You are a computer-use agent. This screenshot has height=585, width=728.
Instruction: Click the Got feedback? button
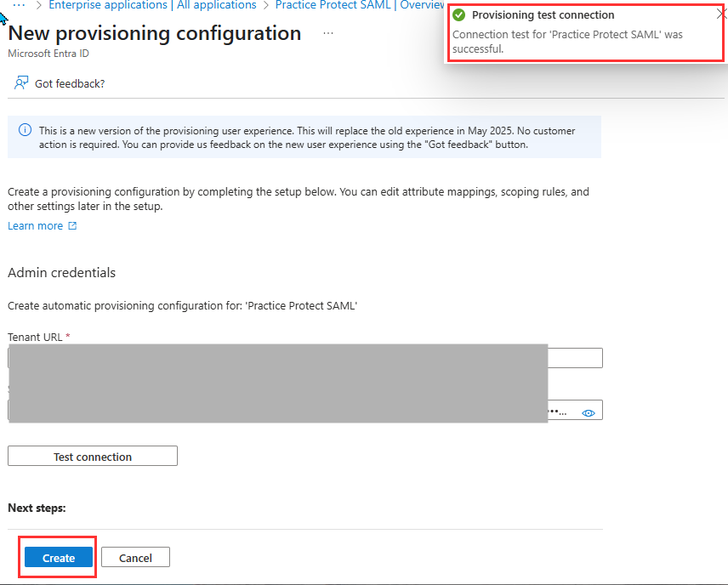pyautogui.click(x=60, y=83)
